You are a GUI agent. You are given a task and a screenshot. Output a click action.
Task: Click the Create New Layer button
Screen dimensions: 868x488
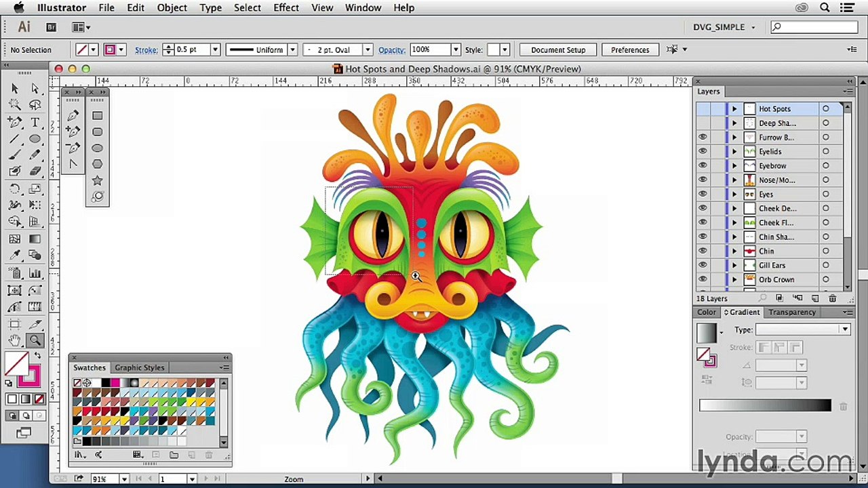815,298
